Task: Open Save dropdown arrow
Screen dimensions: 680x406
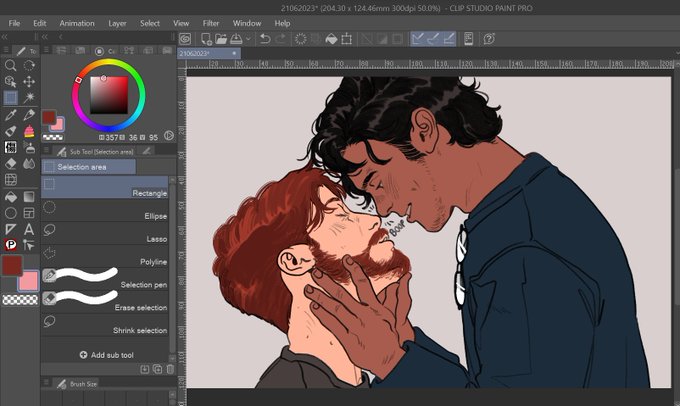Action: [248, 39]
